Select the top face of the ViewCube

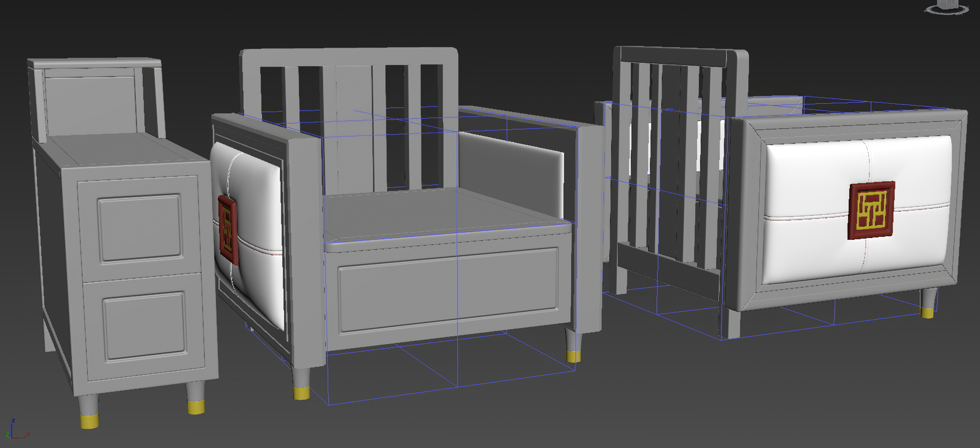947,1
